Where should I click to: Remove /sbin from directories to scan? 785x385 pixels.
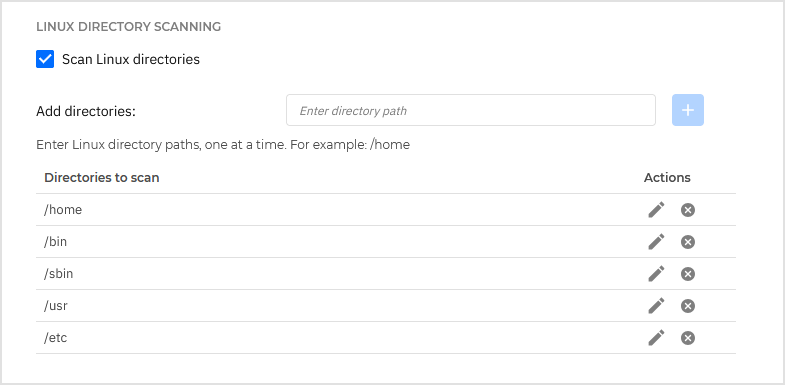point(688,274)
